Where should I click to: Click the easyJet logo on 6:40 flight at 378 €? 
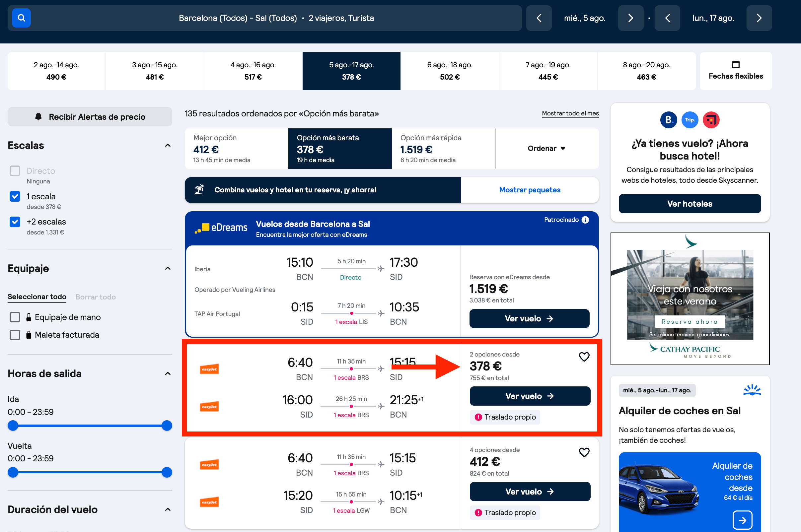(209, 369)
